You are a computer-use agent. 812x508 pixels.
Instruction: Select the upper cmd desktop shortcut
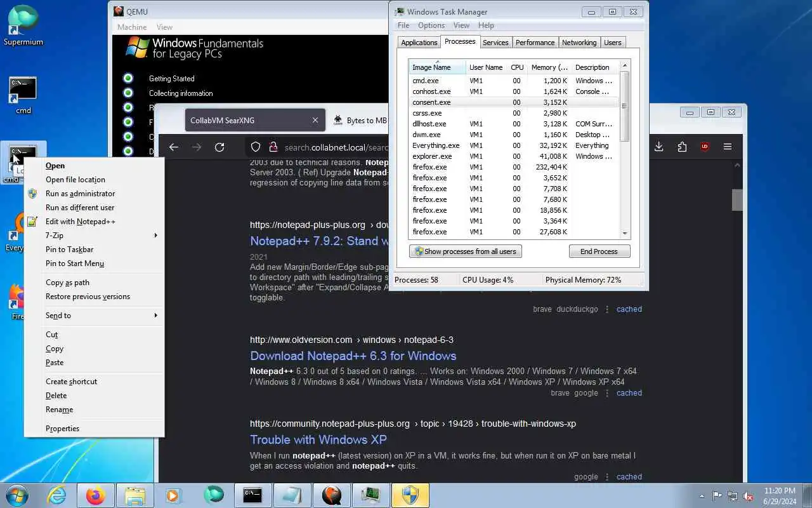pos(23,95)
